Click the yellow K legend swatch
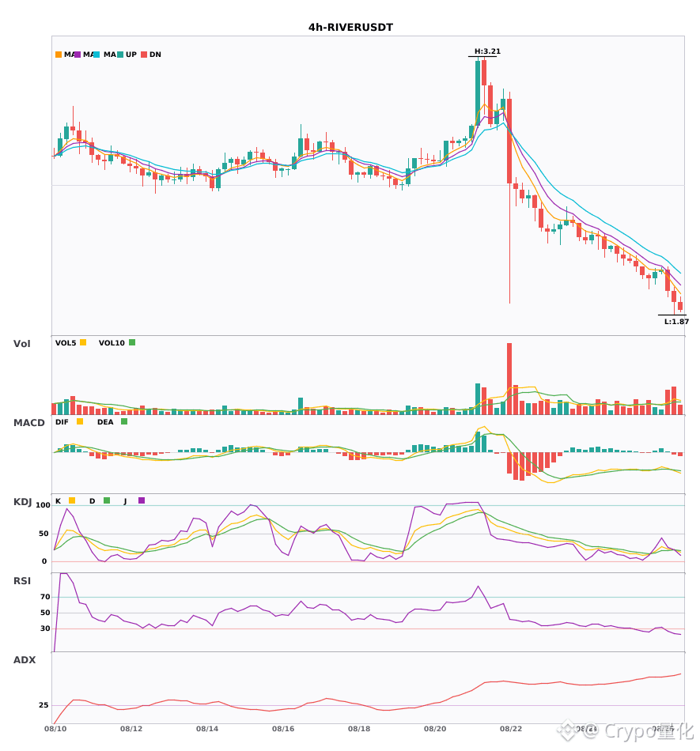This screenshot has width=700, height=751. tap(72, 500)
